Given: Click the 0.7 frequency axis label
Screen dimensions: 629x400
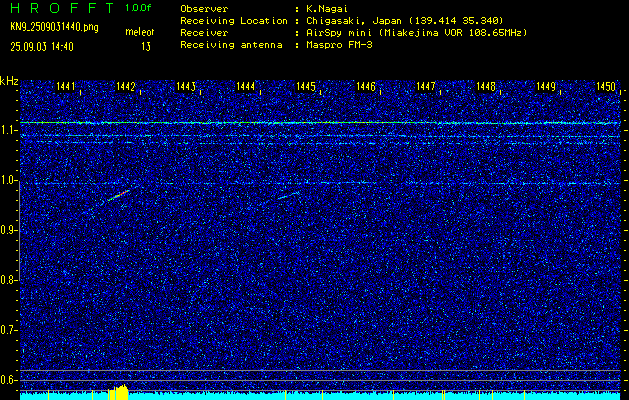Looking at the screenshot, I should point(9,330).
